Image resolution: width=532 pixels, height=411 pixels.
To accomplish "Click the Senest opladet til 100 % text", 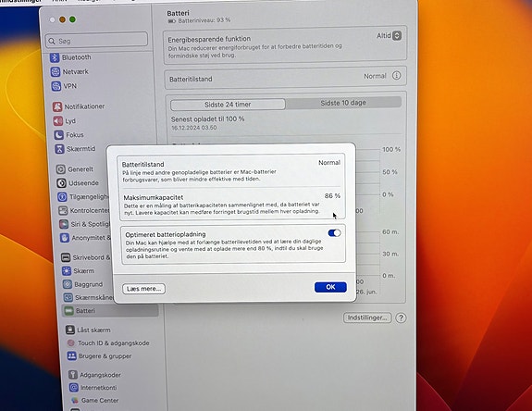I will 207,119.
